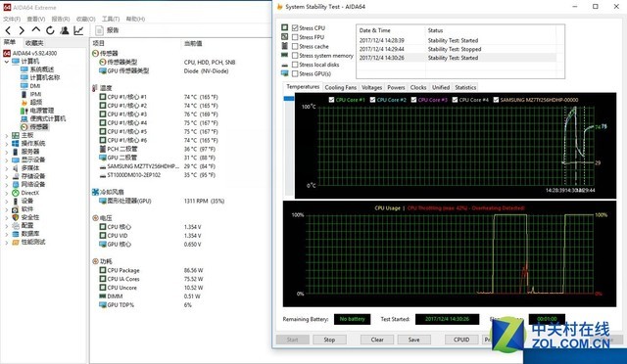Select the 多媒体 multimedia speaker icon

click(16, 168)
